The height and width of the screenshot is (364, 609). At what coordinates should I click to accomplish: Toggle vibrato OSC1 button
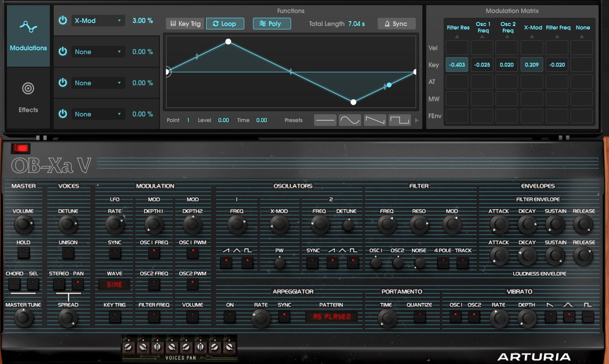coord(455,317)
